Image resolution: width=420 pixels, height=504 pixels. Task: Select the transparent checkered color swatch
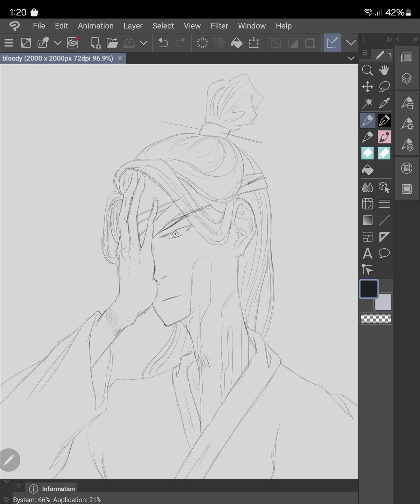(376, 319)
